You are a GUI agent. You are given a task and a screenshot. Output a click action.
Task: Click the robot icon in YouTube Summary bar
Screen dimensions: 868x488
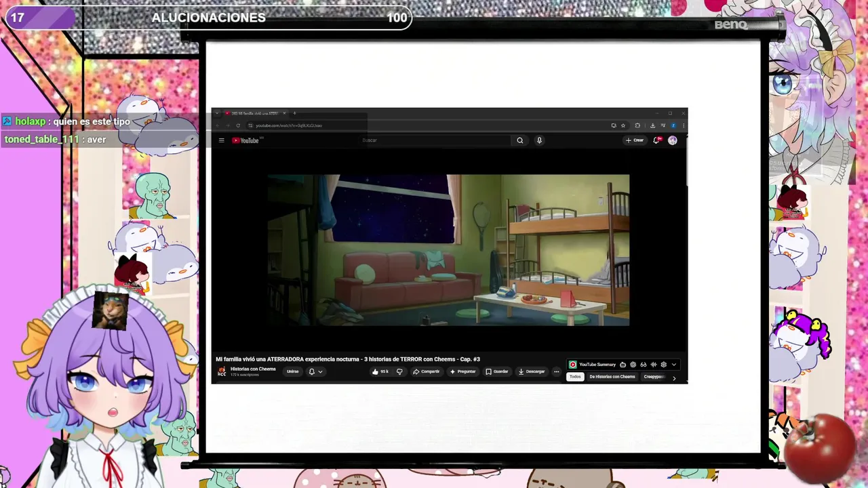(623, 365)
